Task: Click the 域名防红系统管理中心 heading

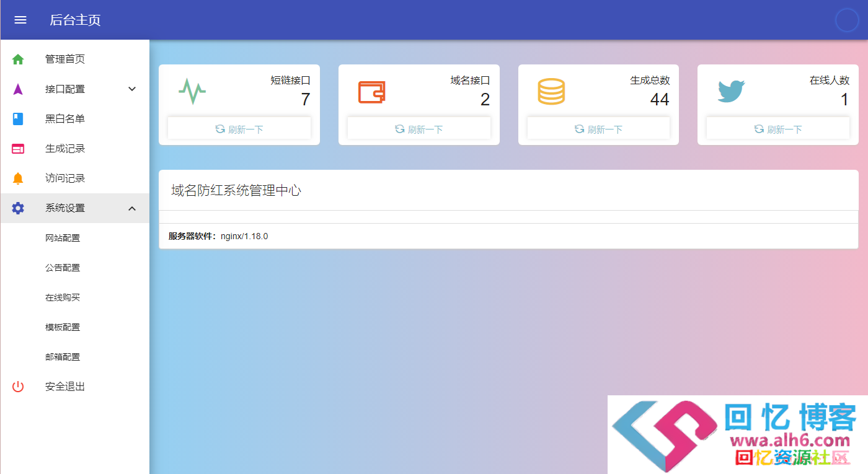Action: (236, 190)
